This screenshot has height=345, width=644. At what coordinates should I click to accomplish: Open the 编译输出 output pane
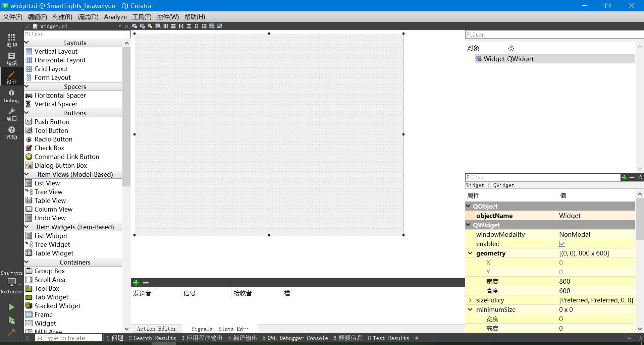242,338
